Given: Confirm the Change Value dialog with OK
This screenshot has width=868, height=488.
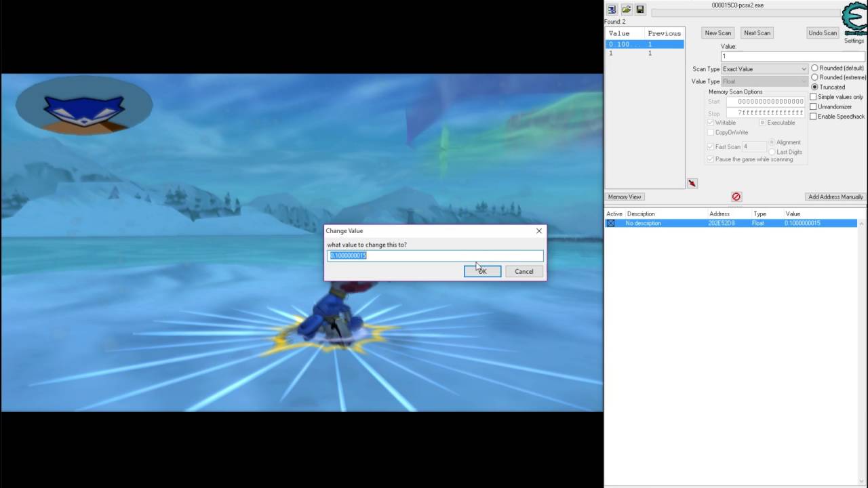Looking at the screenshot, I should coord(482,271).
